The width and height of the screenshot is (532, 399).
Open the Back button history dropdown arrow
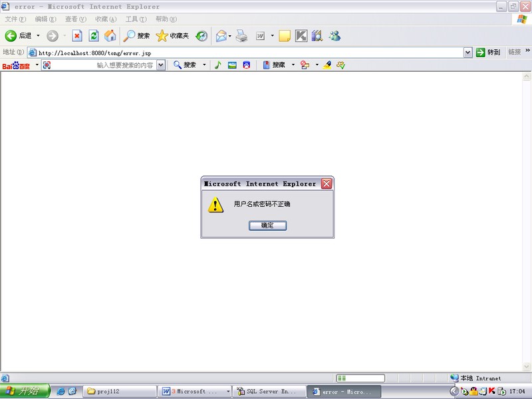(x=38, y=36)
